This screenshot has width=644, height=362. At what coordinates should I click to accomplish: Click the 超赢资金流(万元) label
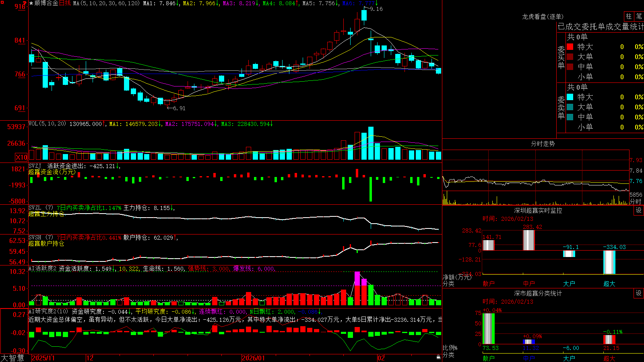[52, 172]
